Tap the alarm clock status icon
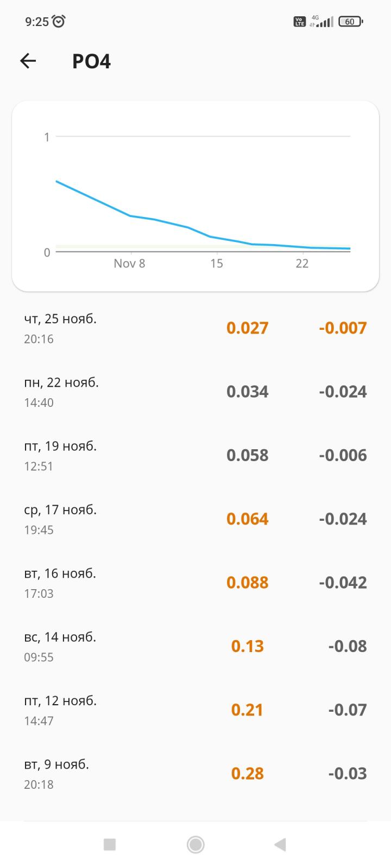This screenshot has width=391, height=868. (59, 22)
